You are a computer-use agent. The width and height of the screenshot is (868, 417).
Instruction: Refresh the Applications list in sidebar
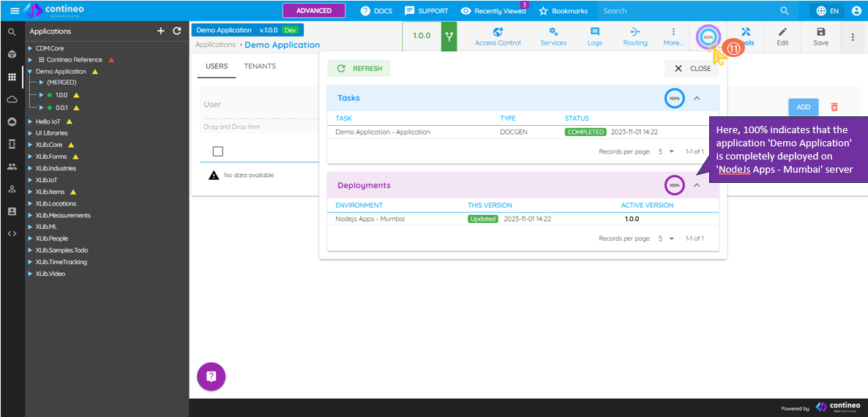pyautogui.click(x=176, y=31)
